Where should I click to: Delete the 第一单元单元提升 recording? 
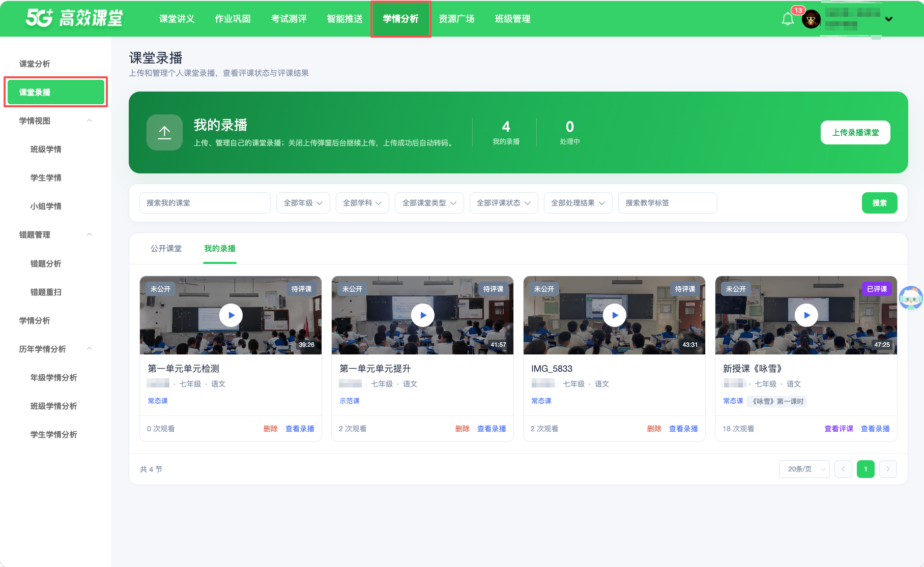pos(463,429)
